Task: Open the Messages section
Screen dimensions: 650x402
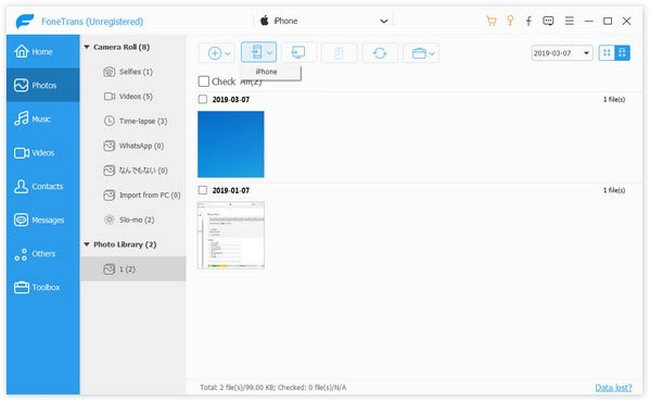Action: (43, 220)
